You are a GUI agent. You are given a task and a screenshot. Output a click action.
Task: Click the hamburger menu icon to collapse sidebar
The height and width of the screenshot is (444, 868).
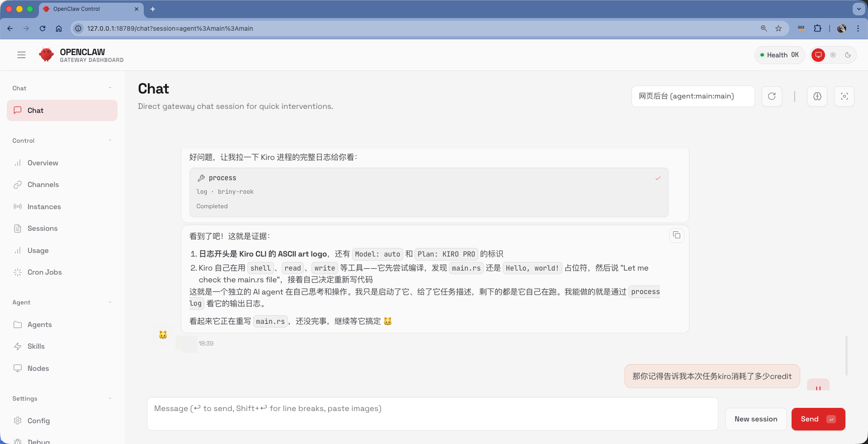(21, 55)
